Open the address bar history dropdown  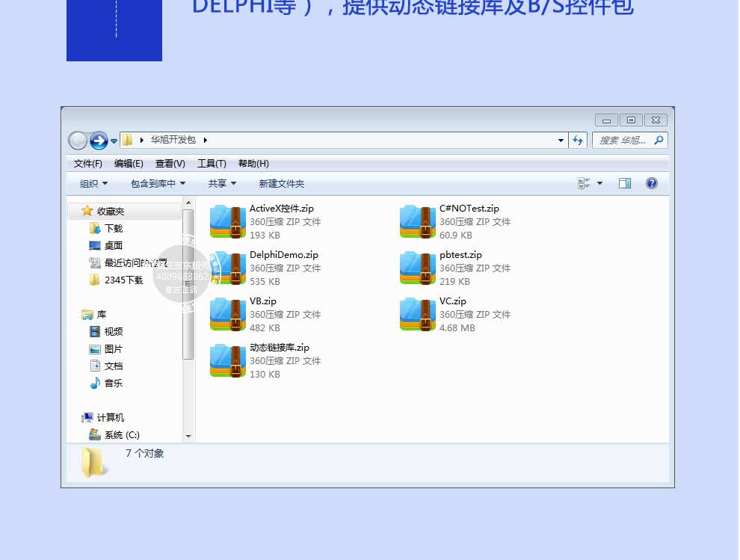(x=561, y=140)
